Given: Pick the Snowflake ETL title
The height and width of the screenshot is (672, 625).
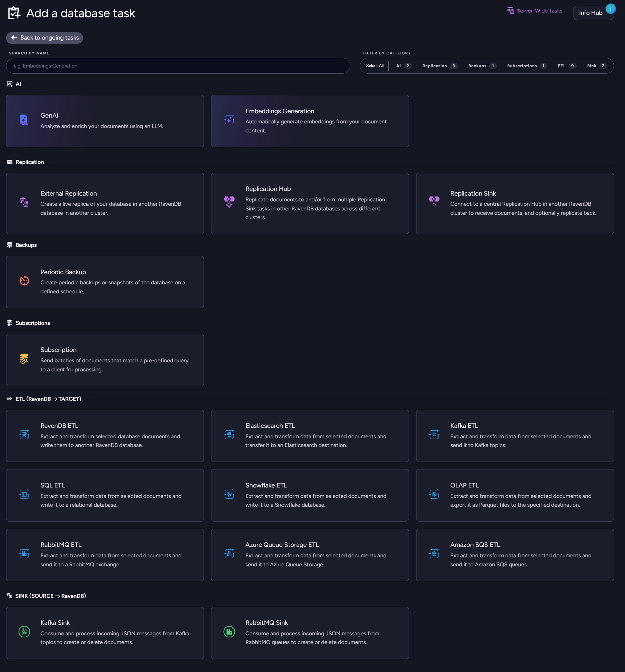Looking at the screenshot, I should 266,485.
